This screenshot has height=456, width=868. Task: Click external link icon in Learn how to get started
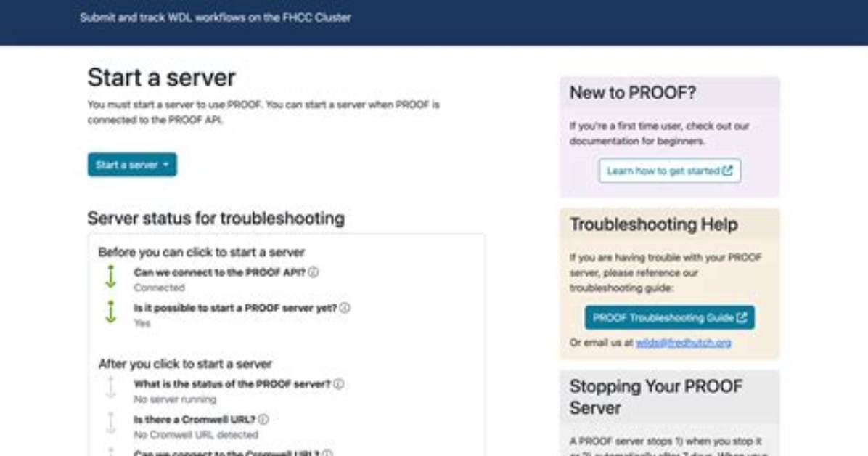pos(727,171)
